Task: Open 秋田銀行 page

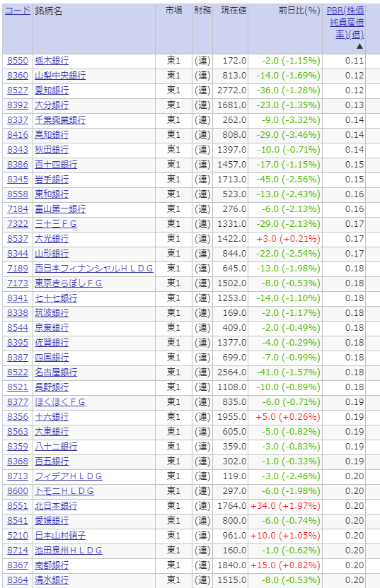Action: [52, 150]
